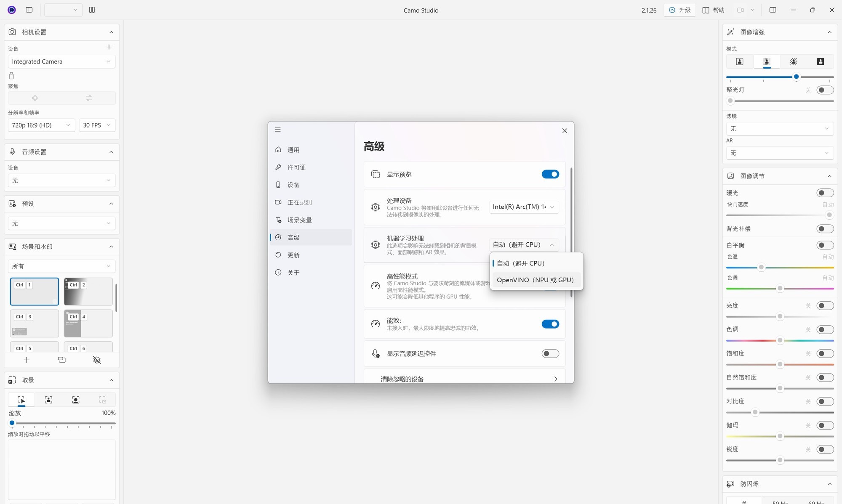Select the background blur mode icon
Image resolution: width=842 pixels, height=504 pixels.
click(767, 61)
